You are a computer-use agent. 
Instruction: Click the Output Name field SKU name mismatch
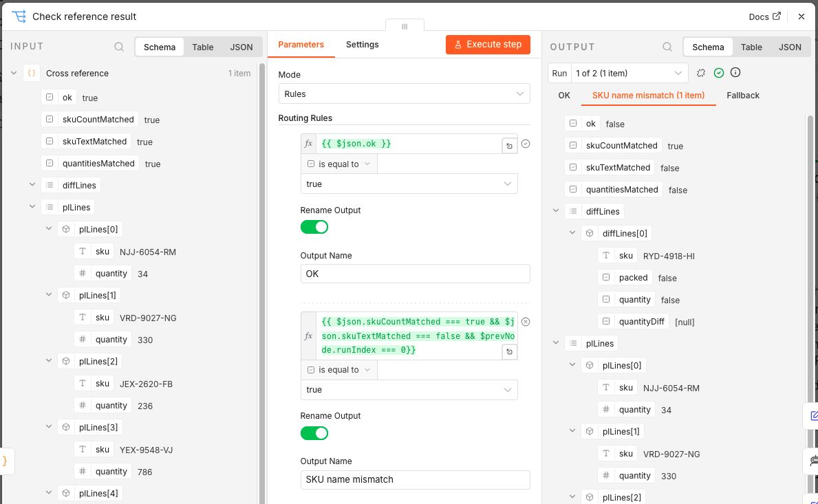[x=416, y=479]
